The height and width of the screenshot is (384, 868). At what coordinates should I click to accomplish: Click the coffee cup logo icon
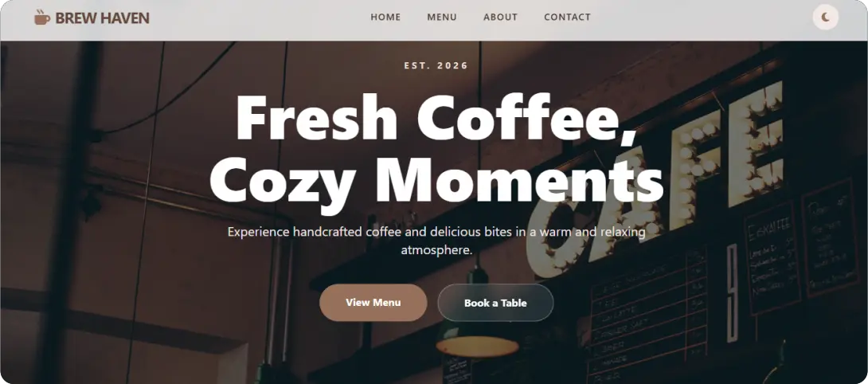click(42, 18)
